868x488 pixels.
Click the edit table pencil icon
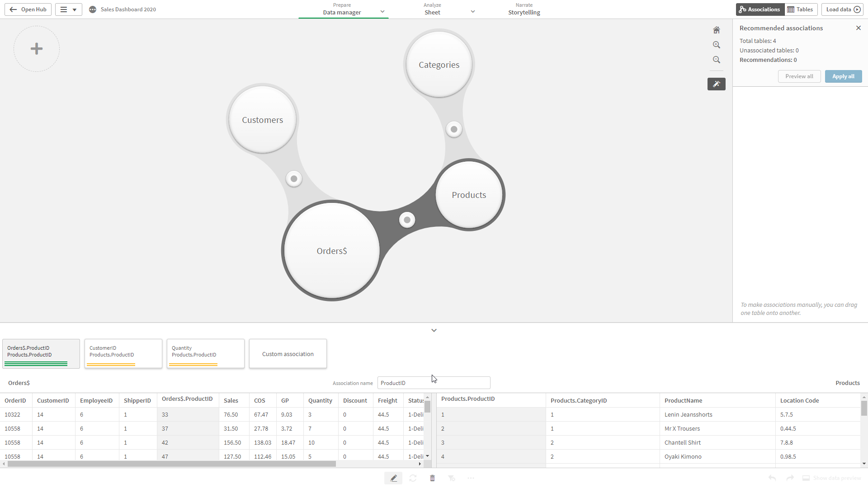393,478
